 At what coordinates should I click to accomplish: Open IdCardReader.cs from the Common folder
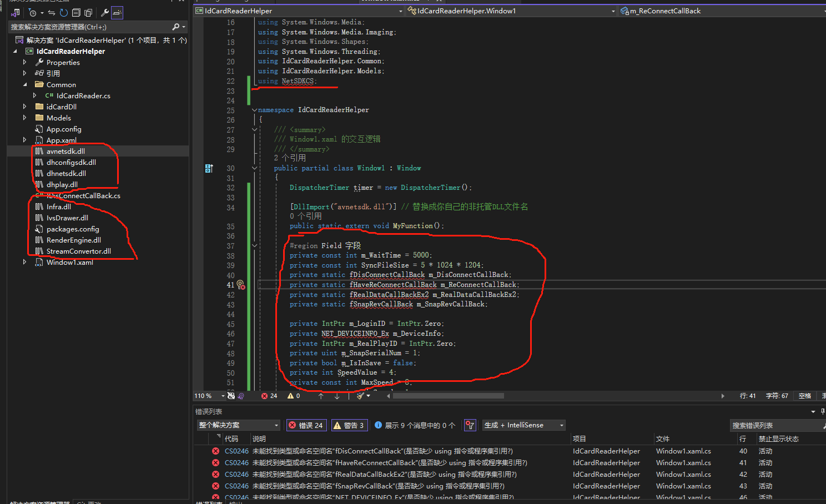click(x=83, y=95)
